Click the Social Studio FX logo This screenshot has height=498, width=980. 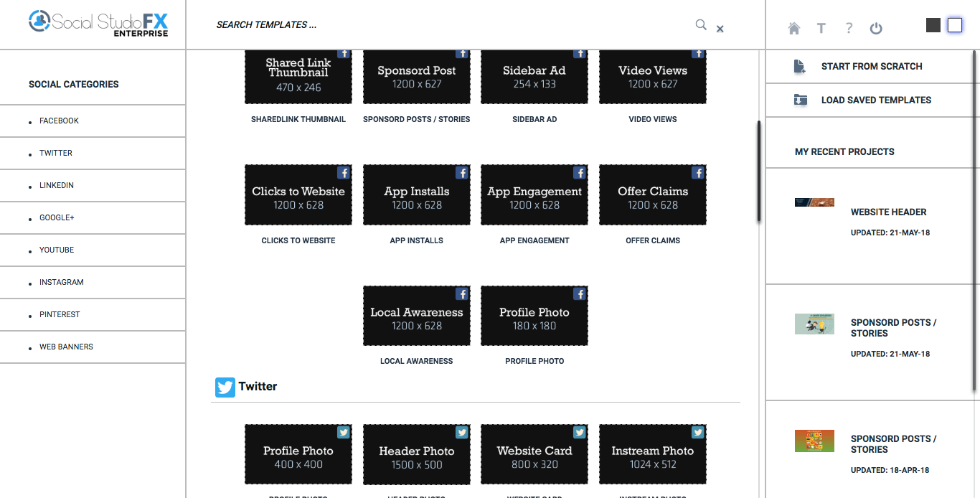[98, 22]
